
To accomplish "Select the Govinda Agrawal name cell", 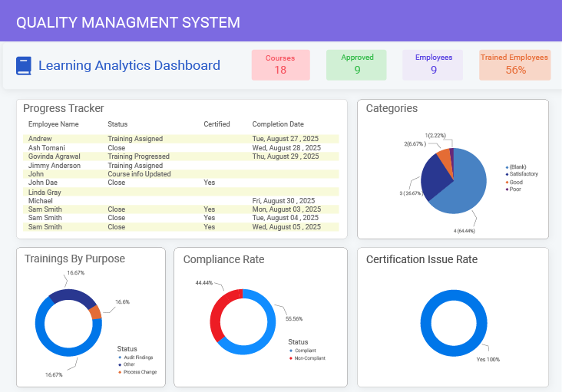I will tap(54, 156).
